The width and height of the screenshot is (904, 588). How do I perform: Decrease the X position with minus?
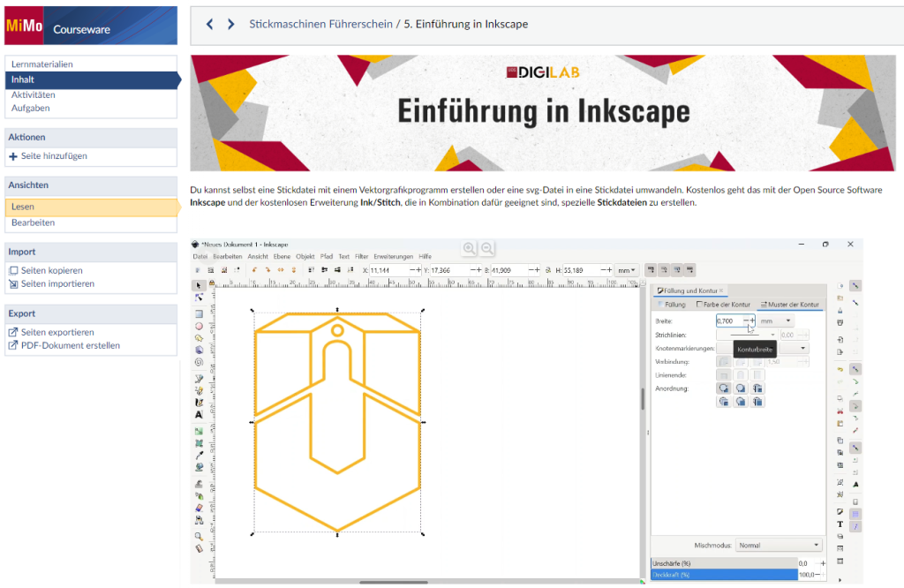[413, 270]
